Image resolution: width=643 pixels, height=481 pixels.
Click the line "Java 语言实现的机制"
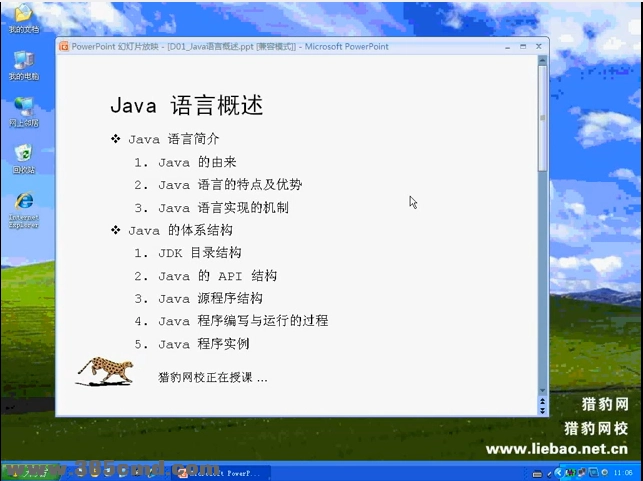point(223,207)
